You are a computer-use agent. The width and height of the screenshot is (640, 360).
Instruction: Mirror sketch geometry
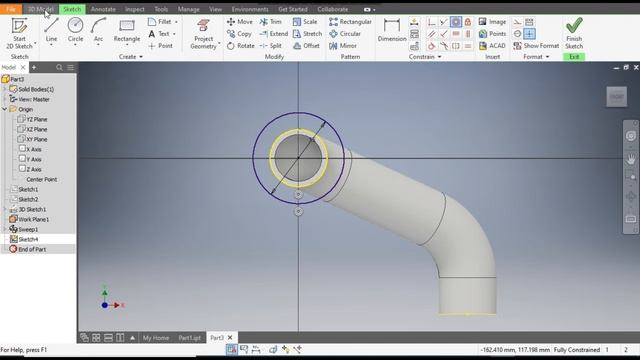[x=343, y=46]
